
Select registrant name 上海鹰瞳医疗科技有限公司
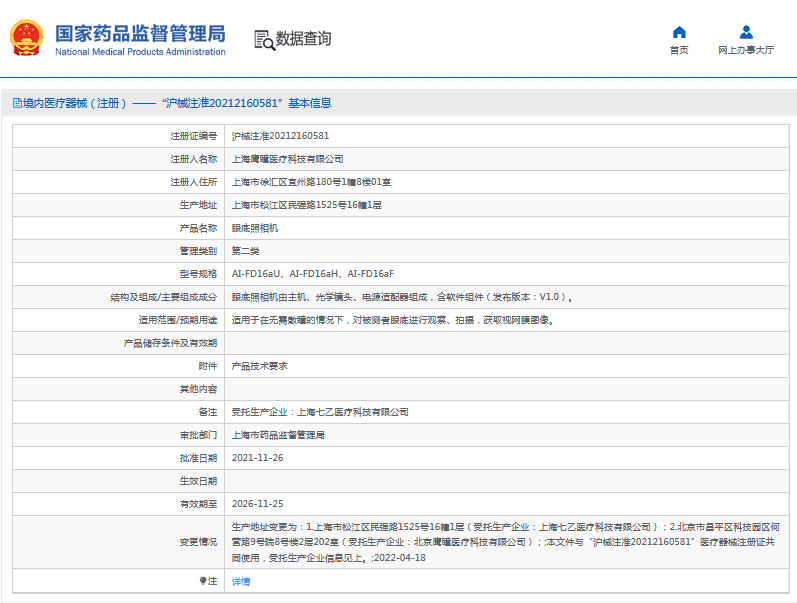288,159
